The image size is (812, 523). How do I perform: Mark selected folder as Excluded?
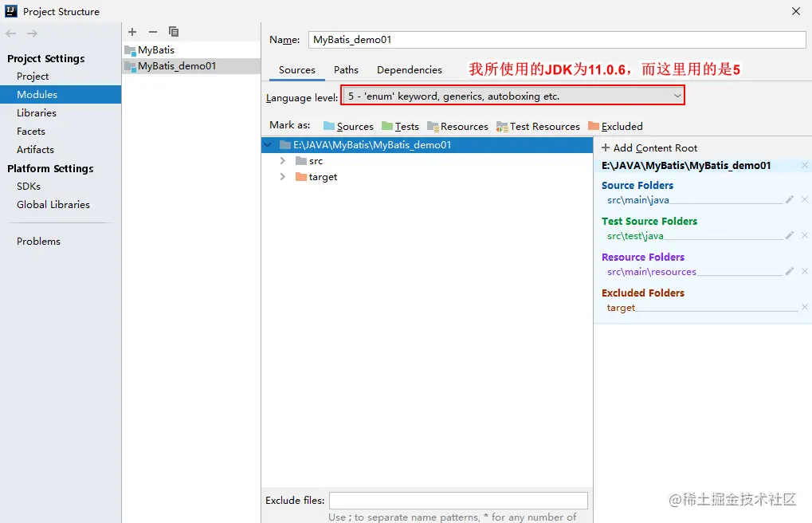click(x=615, y=127)
